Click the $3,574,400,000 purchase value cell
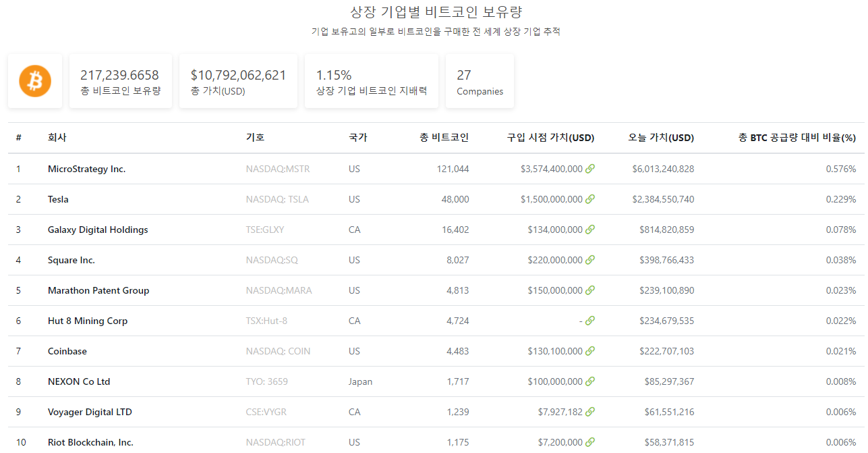 551,169
